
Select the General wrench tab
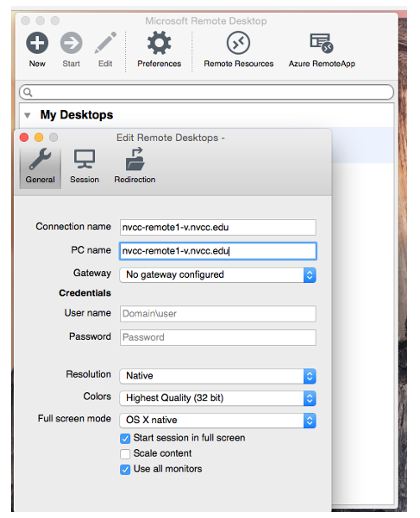pyautogui.click(x=40, y=167)
